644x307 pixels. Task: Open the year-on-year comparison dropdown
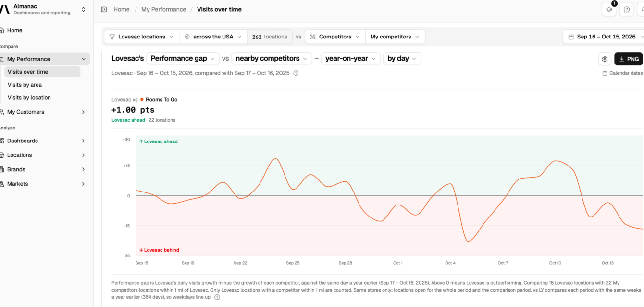(350, 58)
